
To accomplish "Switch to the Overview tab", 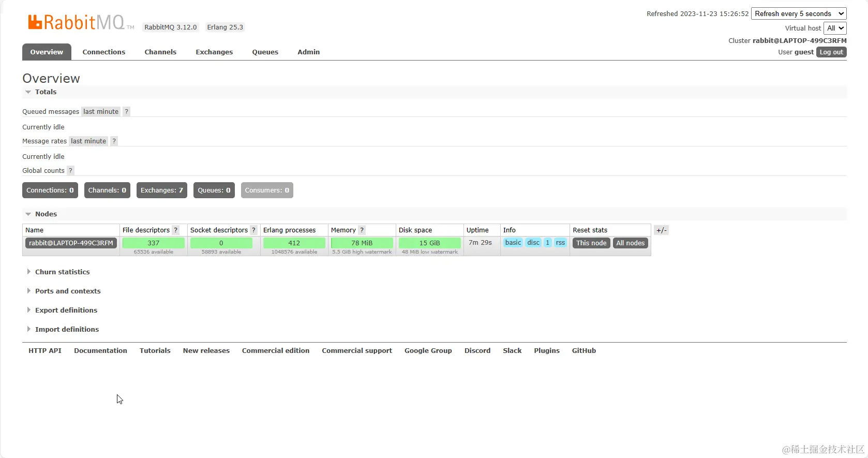I will point(47,52).
